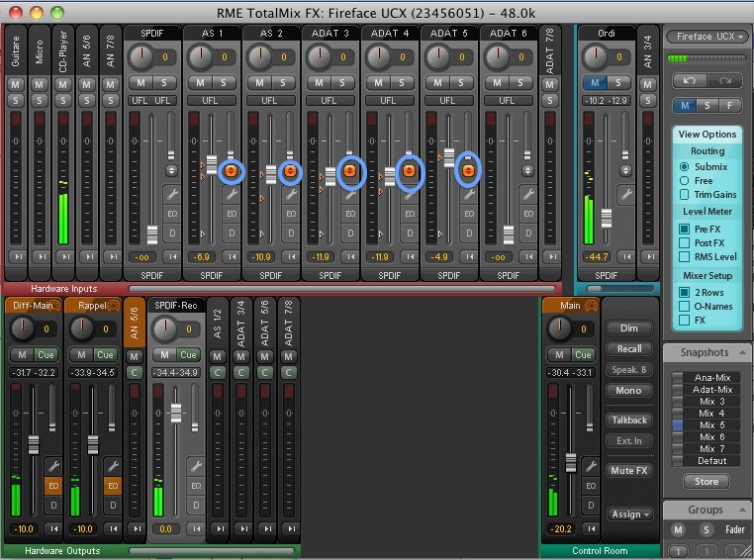Collapse the Ordi channel strip
The width and height of the screenshot is (754, 560).
point(625,256)
